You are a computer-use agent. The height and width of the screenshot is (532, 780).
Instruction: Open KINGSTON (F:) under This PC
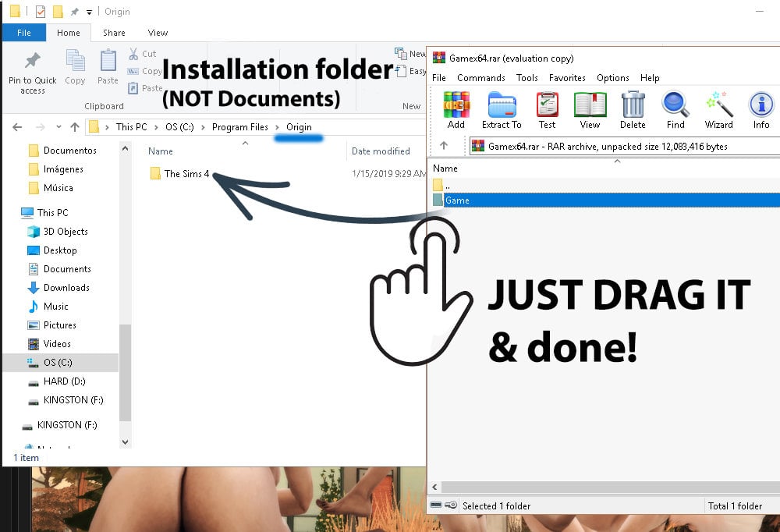[66, 400]
